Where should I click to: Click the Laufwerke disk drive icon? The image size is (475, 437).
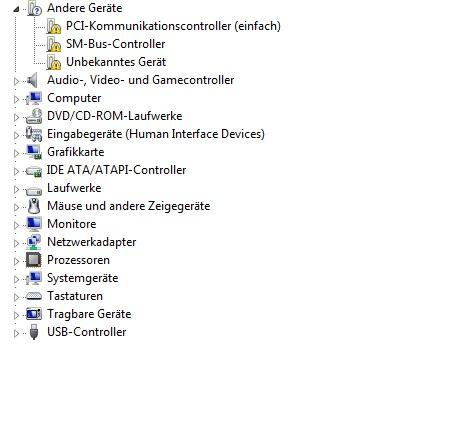34,190
